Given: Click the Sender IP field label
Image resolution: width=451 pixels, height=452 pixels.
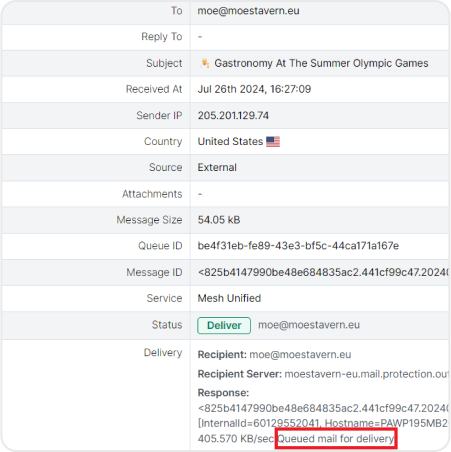Looking at the screenshot, I should click(x=159, y=115).
